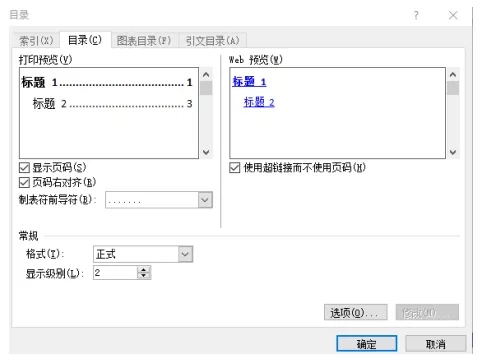Image resolution: width=479 pixels, height=362 pixels.
Task: Toggle the 显示页码 checkbox
Action: click(x=24, y=168)
